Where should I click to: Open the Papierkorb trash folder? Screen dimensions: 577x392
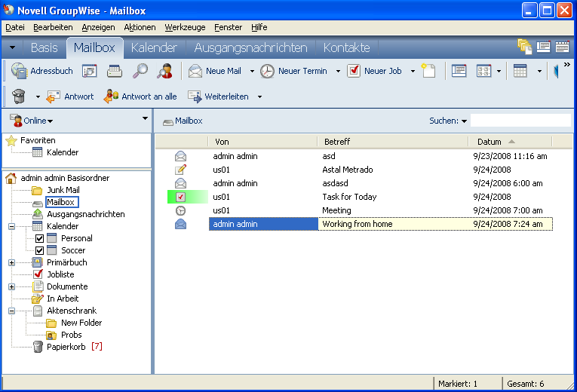coord(64,347)
